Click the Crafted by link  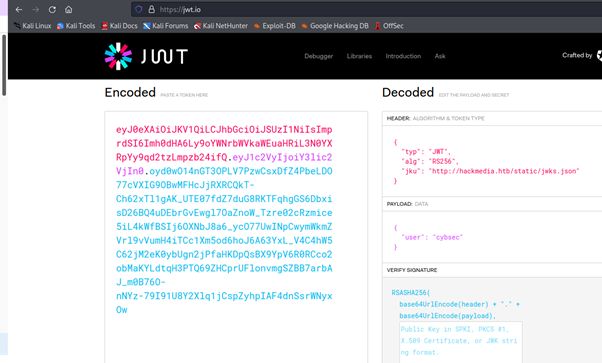click(x=582, y=55)
